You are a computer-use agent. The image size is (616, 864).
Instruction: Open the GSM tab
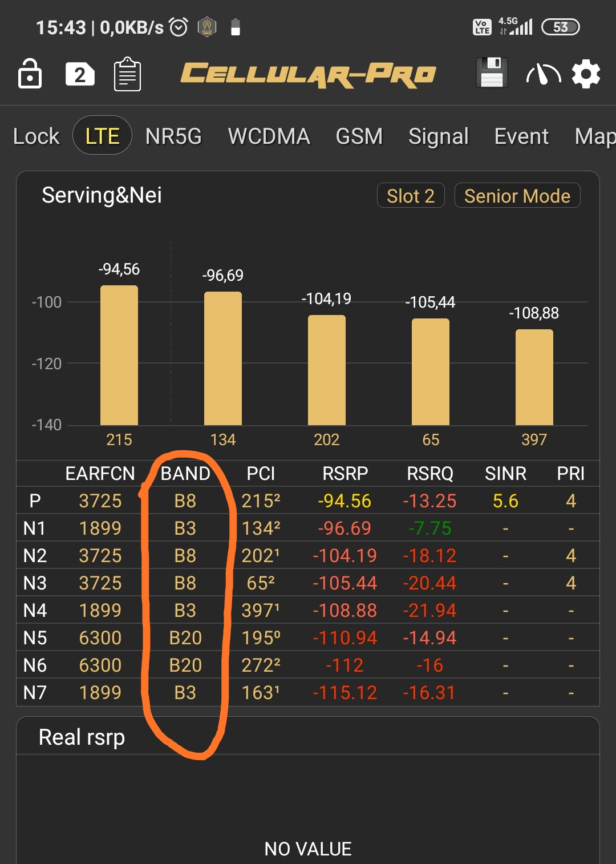click(x=359, y=136)
